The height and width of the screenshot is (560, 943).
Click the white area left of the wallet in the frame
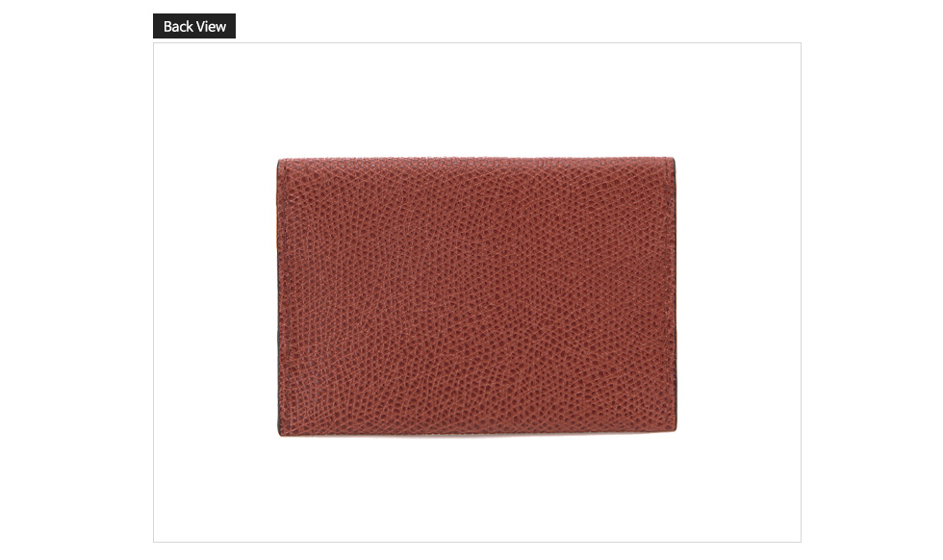click(215, 296)
